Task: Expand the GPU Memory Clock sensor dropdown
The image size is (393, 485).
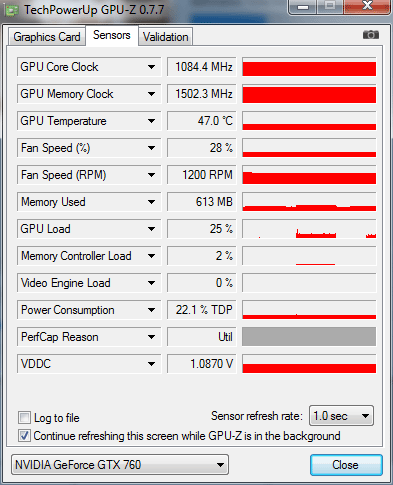Action: [x=151, y=94]
